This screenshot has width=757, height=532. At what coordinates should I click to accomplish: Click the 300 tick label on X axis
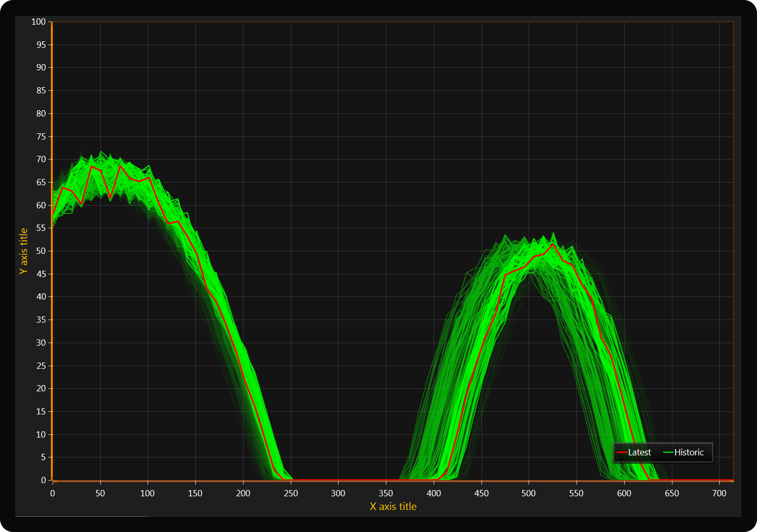[338, 493]
